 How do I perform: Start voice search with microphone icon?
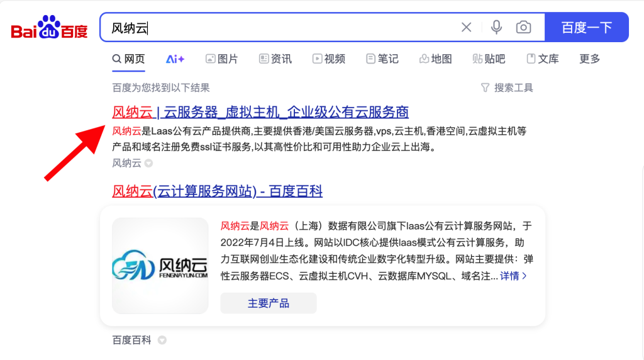(x=497, y=27)
